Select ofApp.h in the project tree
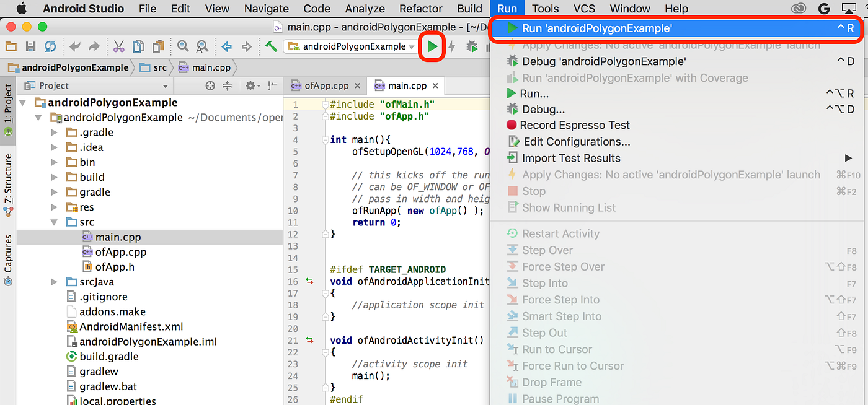868x405 pixels. (115, 267)
